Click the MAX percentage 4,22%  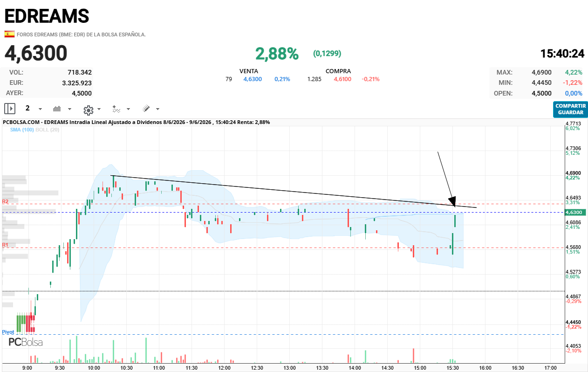(x=574, y=72)
